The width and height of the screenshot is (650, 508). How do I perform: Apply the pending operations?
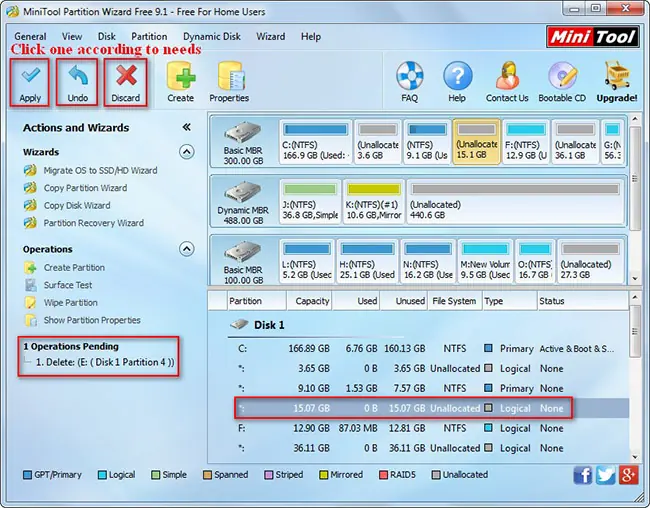(x=30, y=83)
